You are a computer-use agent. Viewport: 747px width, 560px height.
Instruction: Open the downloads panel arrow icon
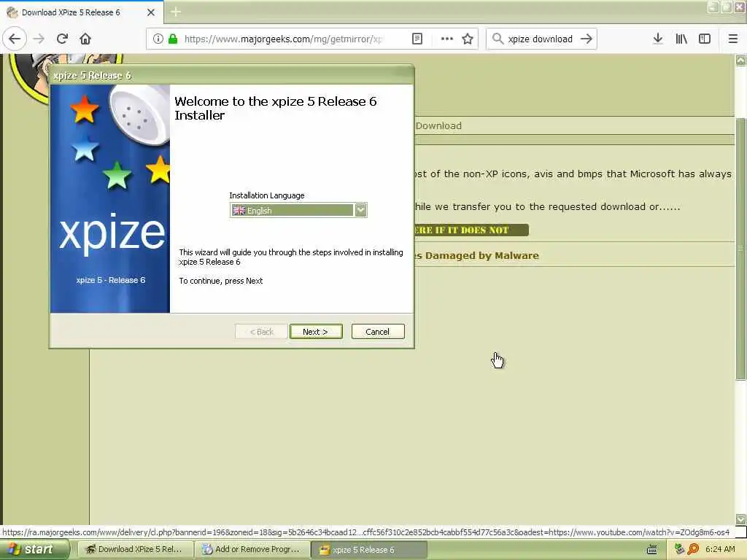tap(658, 39)
